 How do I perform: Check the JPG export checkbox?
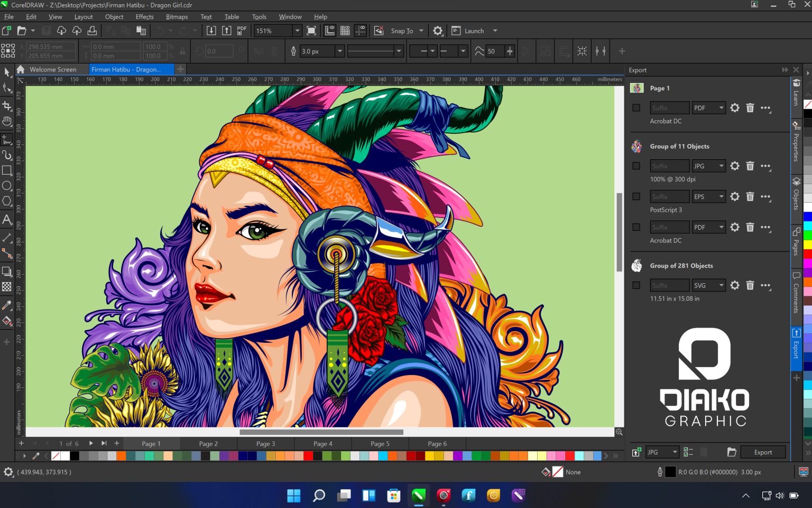(636, 166)
